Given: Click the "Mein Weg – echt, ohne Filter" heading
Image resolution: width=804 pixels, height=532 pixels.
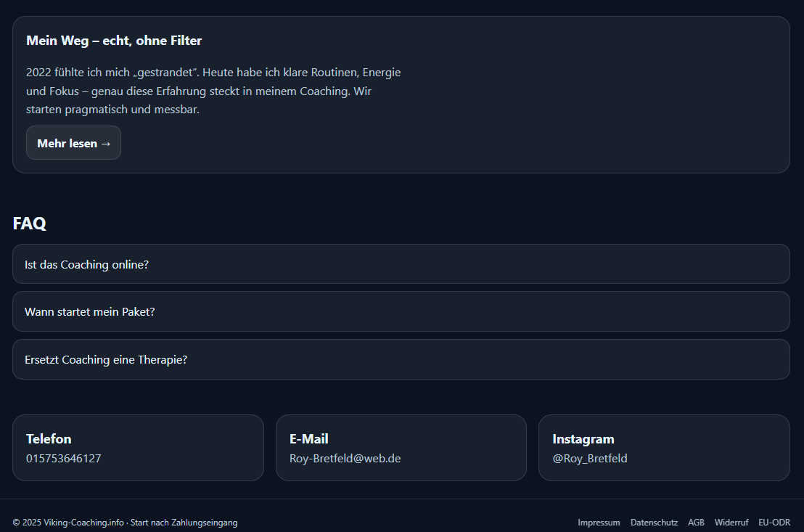Looking at the screenshot, I should (114, 41).
